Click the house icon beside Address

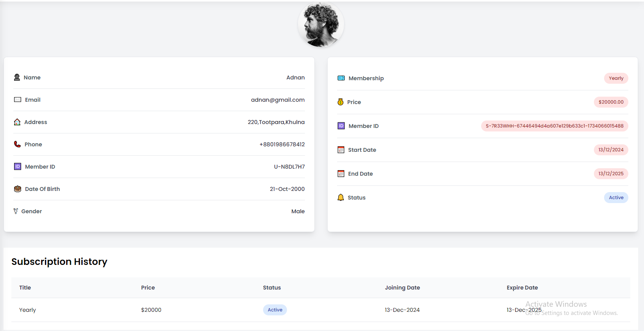coord(17,122)
